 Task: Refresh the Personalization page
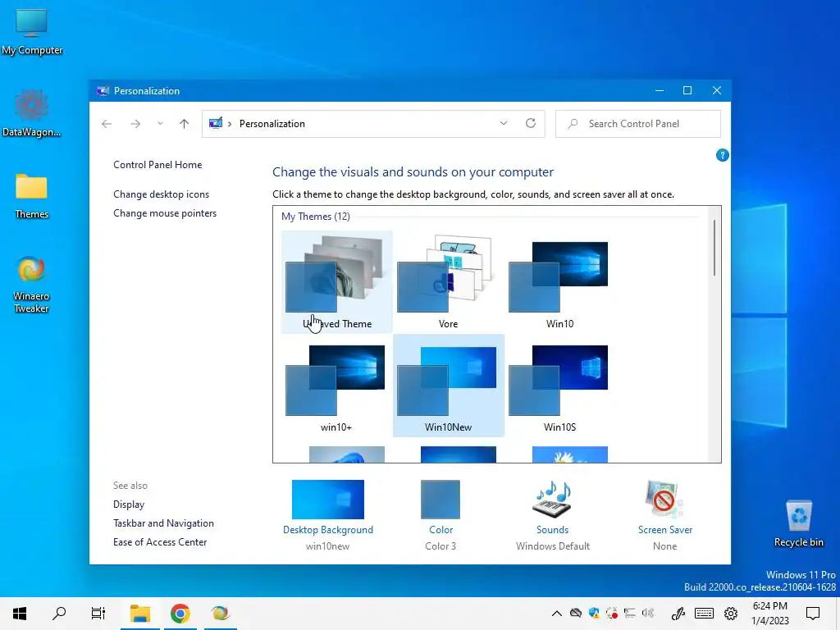(x=531, y=123)
